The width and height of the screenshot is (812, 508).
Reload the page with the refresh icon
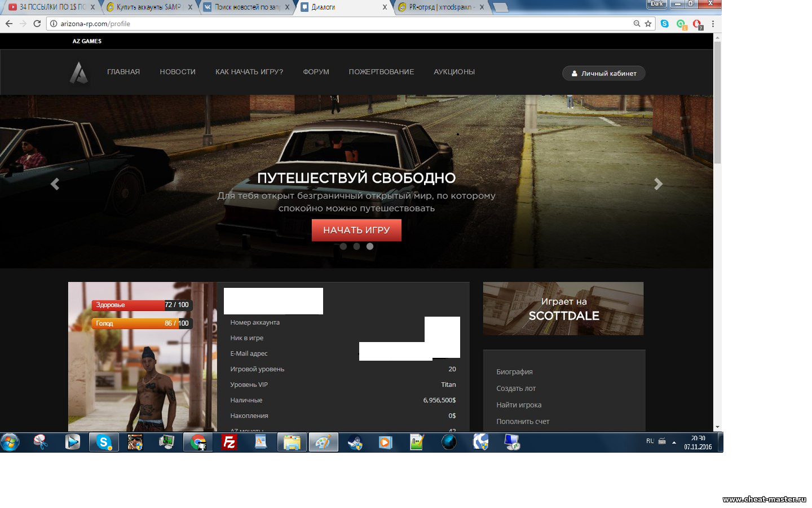tap(37, 24)
